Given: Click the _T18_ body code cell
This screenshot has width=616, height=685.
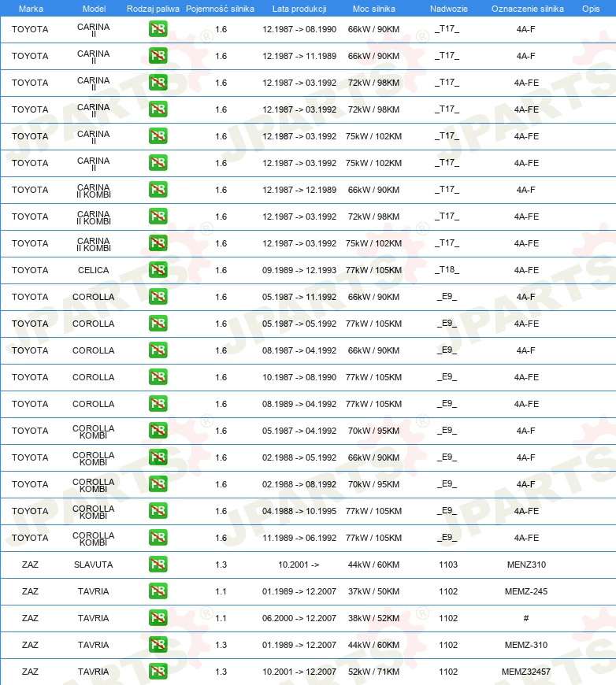Looking at the screenshot, I should tap(447, 270).
